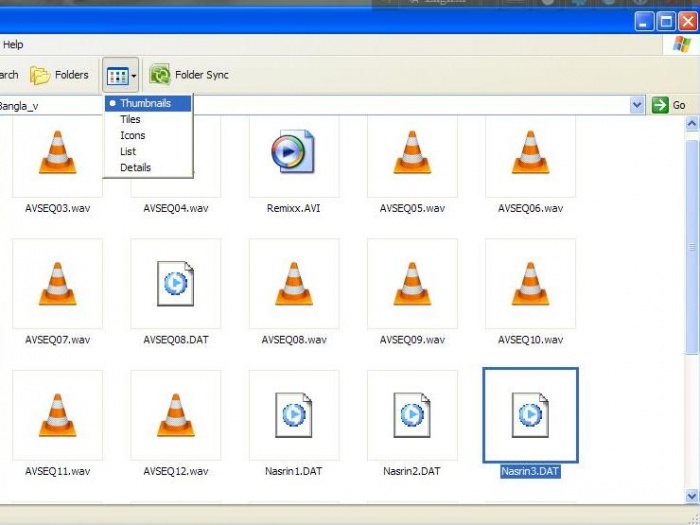The height and width of the screenshot is (525, 700).
Task: Select the AVSEQ08.DAT file icon
Action: point(175,283)
